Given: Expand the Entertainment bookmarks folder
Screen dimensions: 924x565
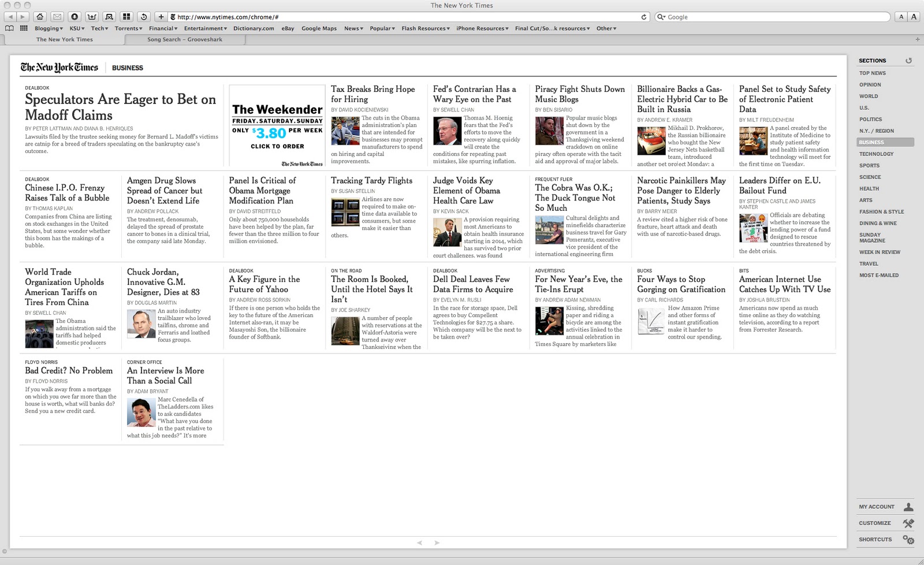Looking at the screenshot, I should point(205,28).
